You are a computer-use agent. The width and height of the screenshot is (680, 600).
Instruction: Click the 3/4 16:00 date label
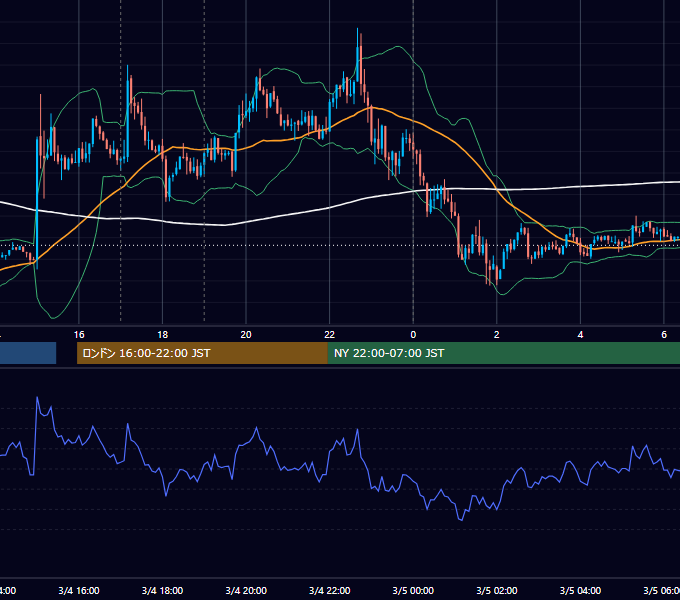coord(79,590)
